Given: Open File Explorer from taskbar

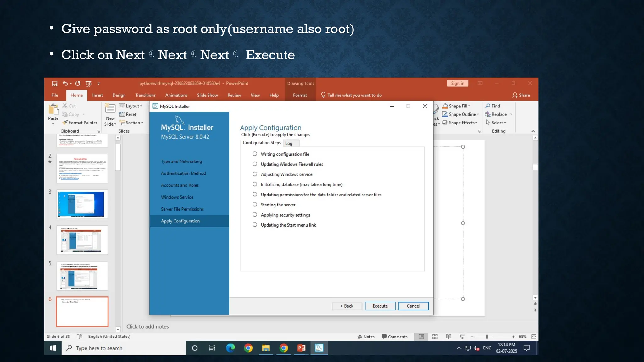Looking at the screenshot, I should (x=266, y=348).
